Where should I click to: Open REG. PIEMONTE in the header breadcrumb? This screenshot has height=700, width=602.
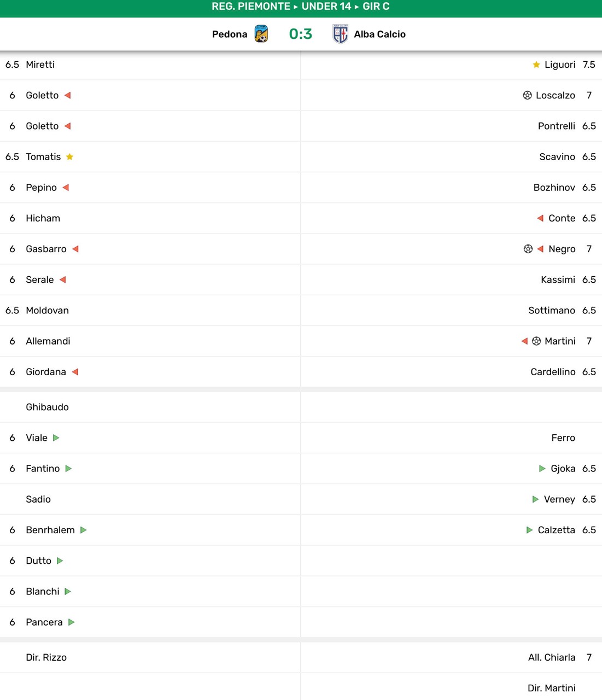(251, 7)
